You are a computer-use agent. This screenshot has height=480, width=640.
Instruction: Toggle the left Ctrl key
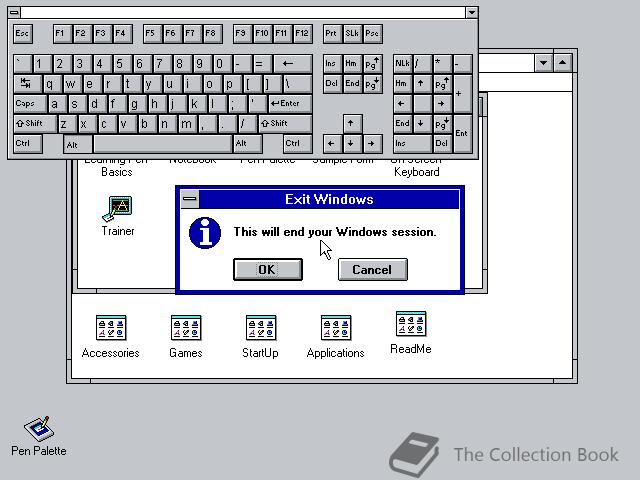[x=28, y=144]
